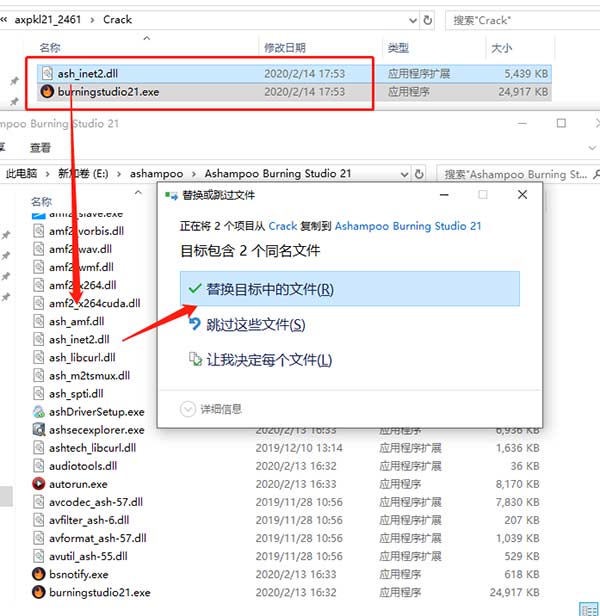Select amf2_x264cuda.dll file icon
Viewport: 600px width, 616px height.
tap(39, 303)
